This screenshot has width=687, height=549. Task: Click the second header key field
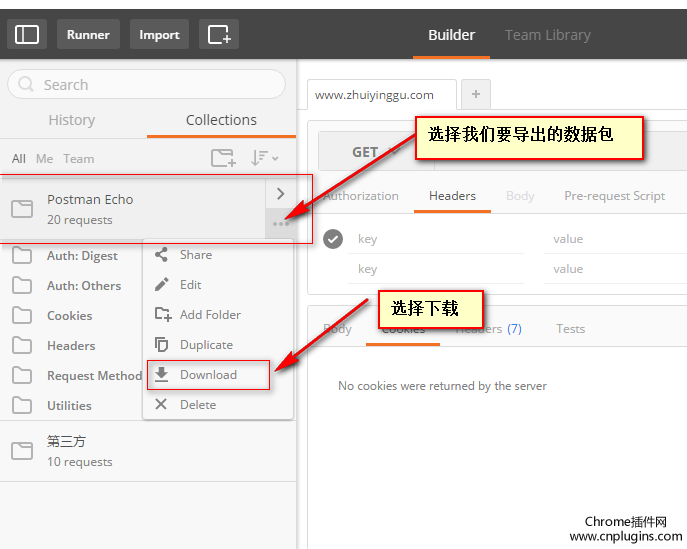point(436,269)
